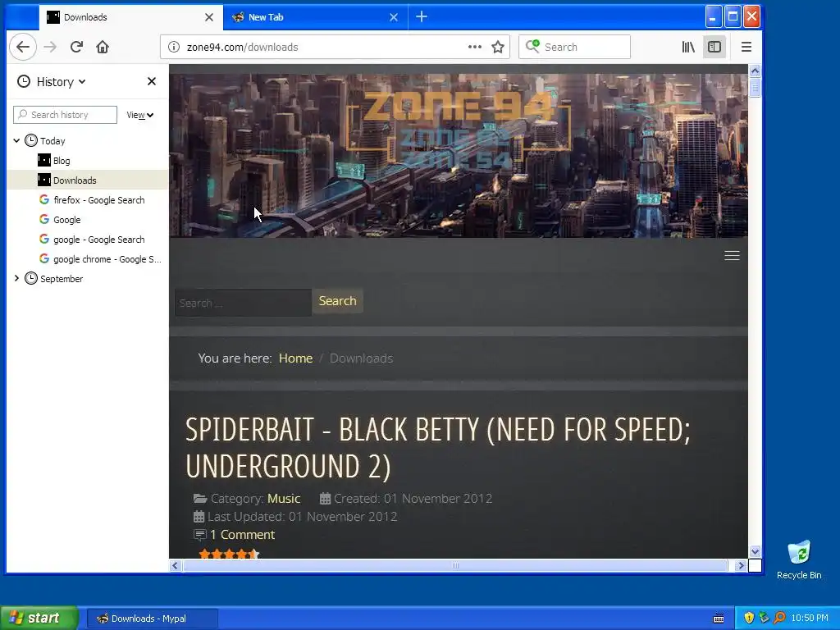Viewport: 840px width, 630px height.
Task: Click the forward navigation arrow
Action: click(x=50, y=47)
